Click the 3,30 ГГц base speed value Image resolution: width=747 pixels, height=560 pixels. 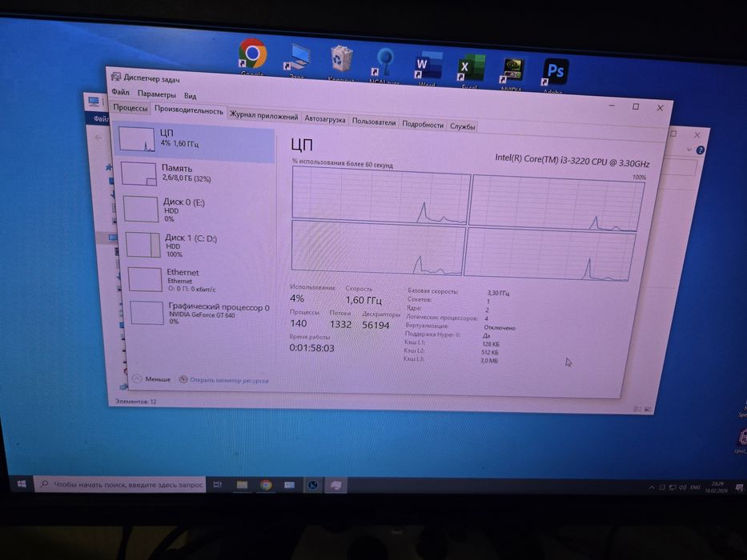(x=498, y=293)
